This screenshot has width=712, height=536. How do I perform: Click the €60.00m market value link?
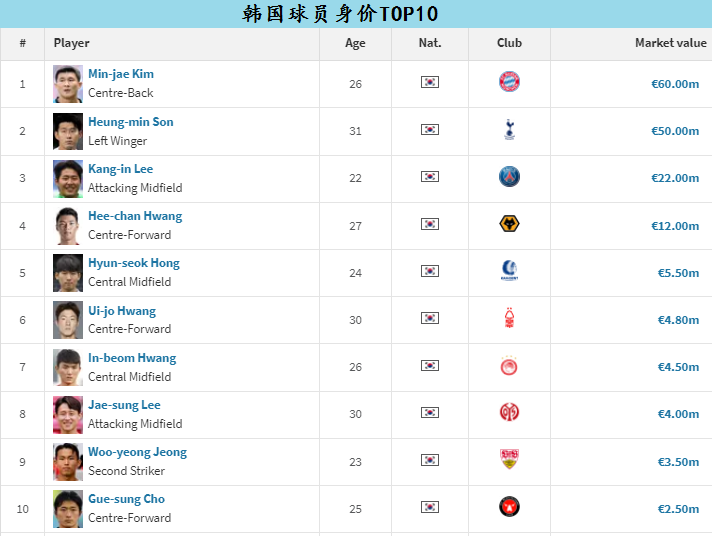tap(675, 84)
